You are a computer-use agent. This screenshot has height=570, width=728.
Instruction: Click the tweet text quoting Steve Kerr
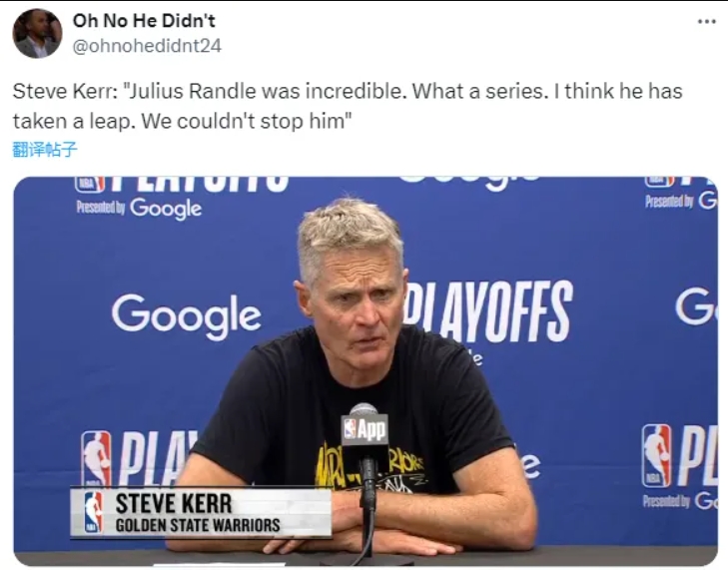pos(348,106)
